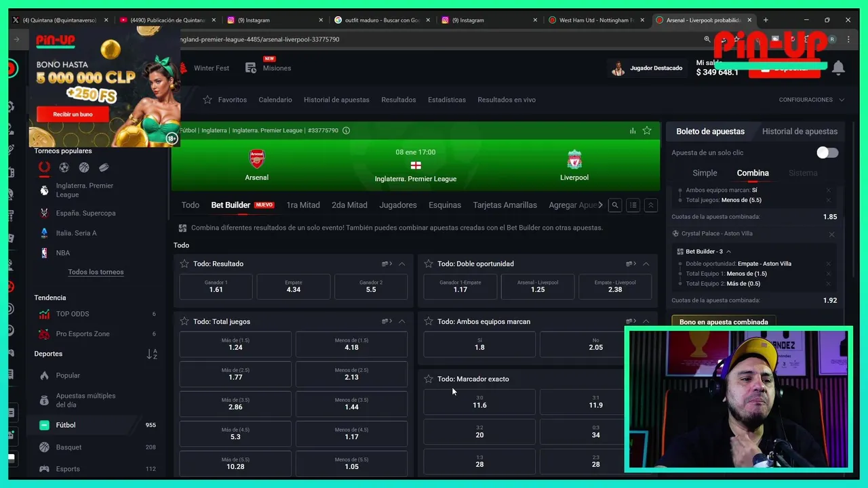This screenshot has height=488, width=868.
Task: Open Jugadores market tab
Action: click(398, 205)
